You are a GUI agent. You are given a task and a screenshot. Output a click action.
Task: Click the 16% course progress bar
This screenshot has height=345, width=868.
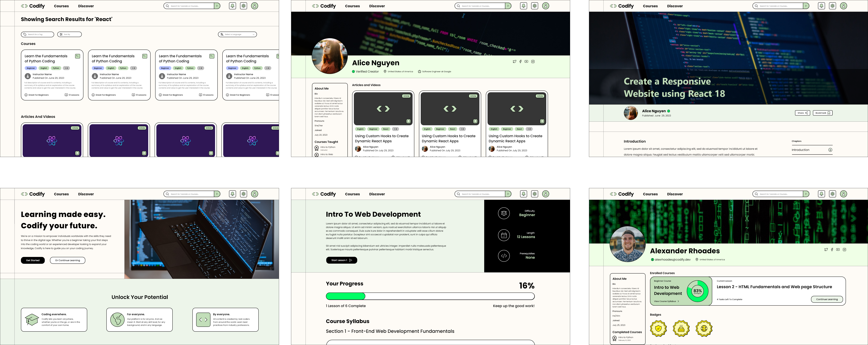[430, 296]
